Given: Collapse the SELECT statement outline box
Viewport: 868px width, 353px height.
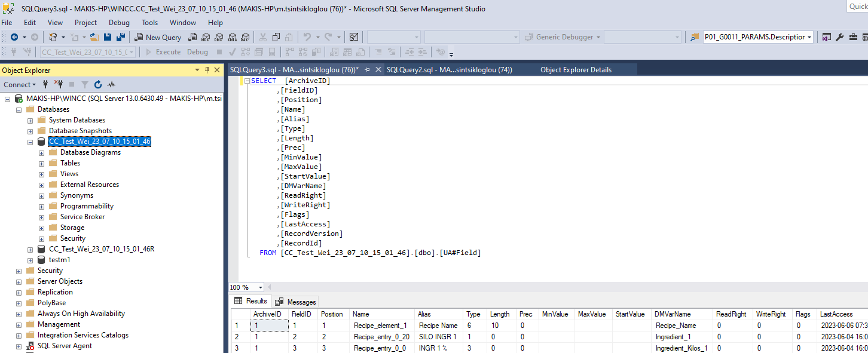Looking at the screenshot, I should [x=246, y=81].
